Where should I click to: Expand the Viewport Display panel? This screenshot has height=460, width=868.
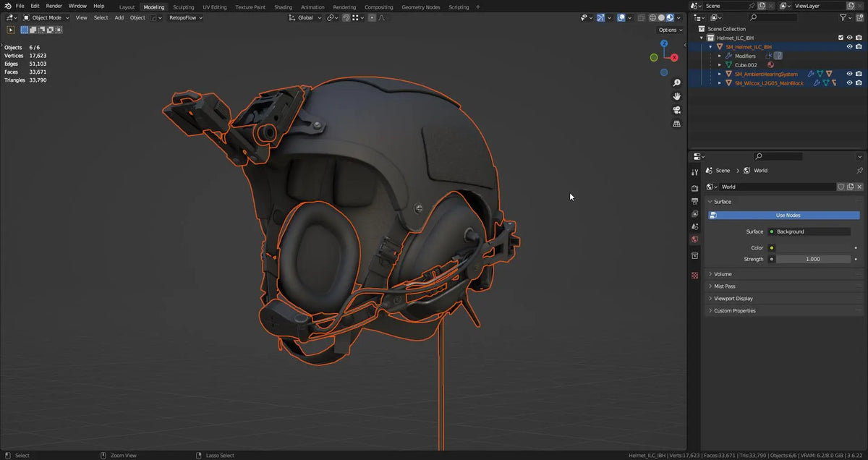784,299
